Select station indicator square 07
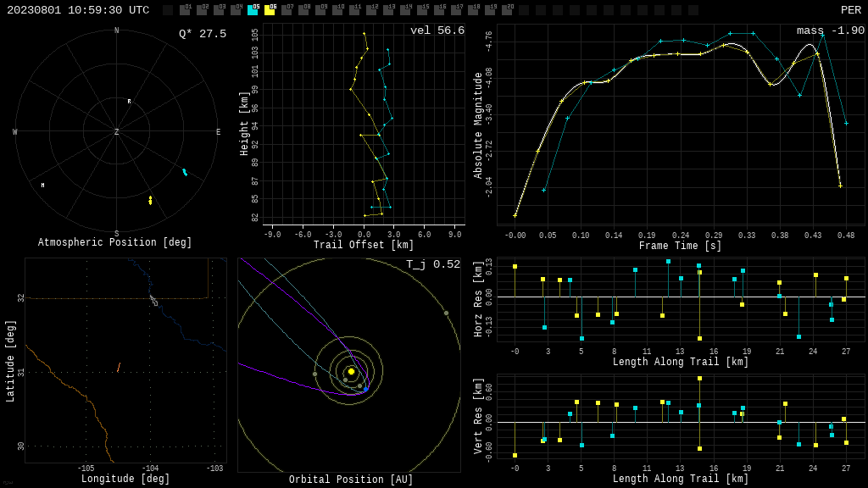Screen dimensions: 868x488 coord(287,10)
